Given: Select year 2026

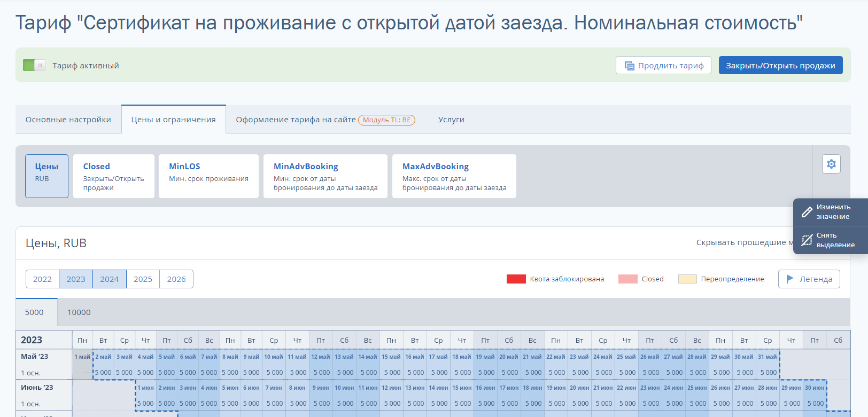Looking at the screenshot, I should [176, 279].
